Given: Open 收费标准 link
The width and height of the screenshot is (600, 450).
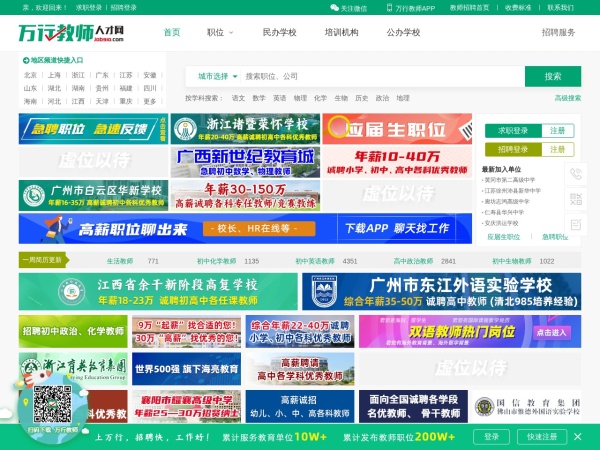Looking at the screenshot, I should tap(518, 8).
